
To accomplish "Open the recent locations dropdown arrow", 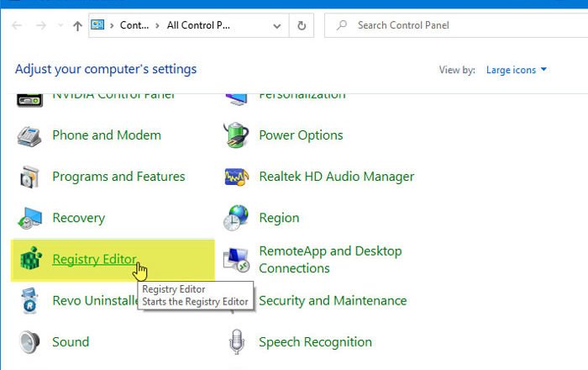I will (60, 25).
